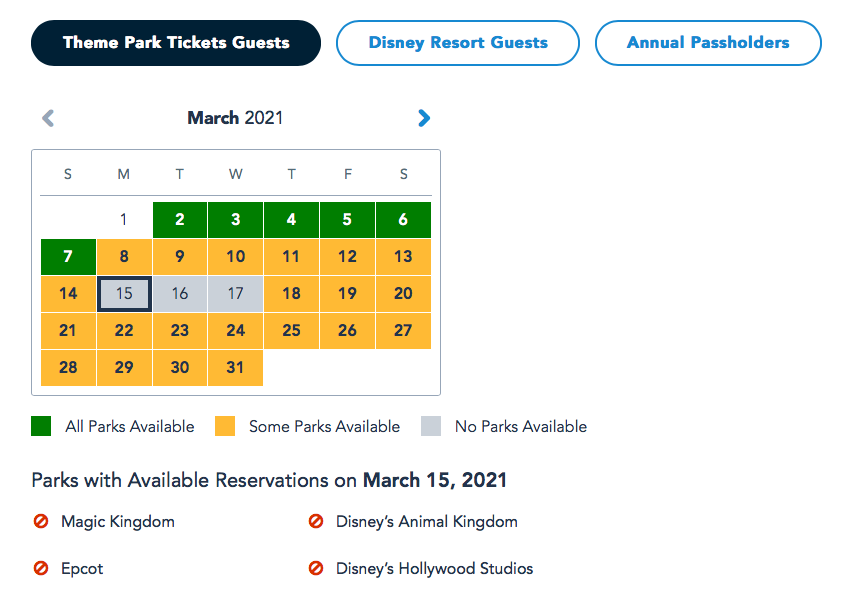Choose March 15 selected date cell
Screen dimensions: 853x603
(x=124, y=294)
